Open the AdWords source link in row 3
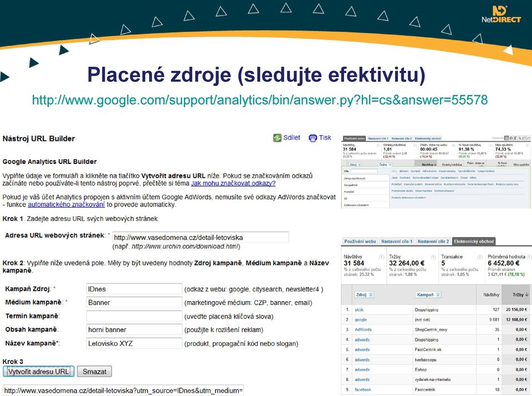The image size is (532, 396). tap(363, 330)
